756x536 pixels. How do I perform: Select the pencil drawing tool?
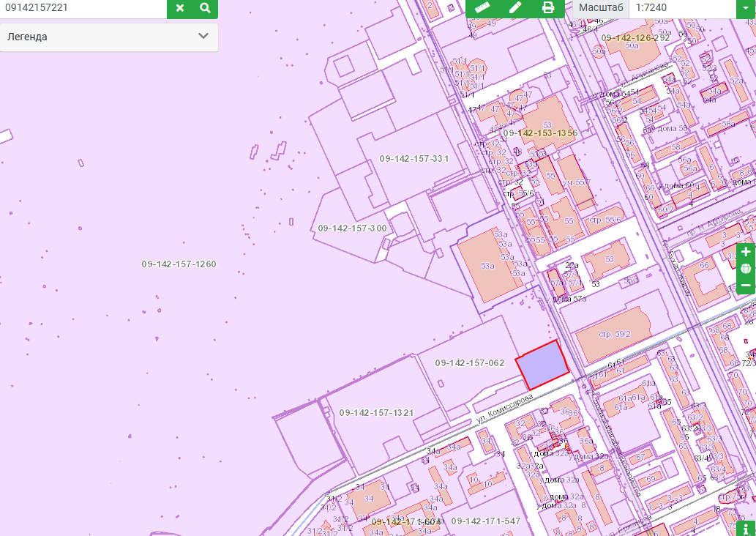click(514, 8)
